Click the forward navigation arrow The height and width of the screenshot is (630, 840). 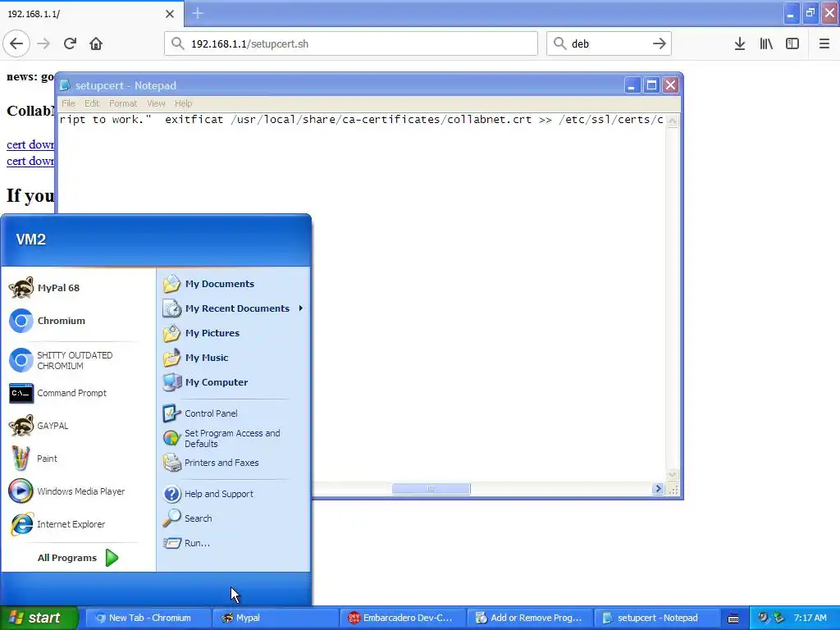tap(43, 44)
